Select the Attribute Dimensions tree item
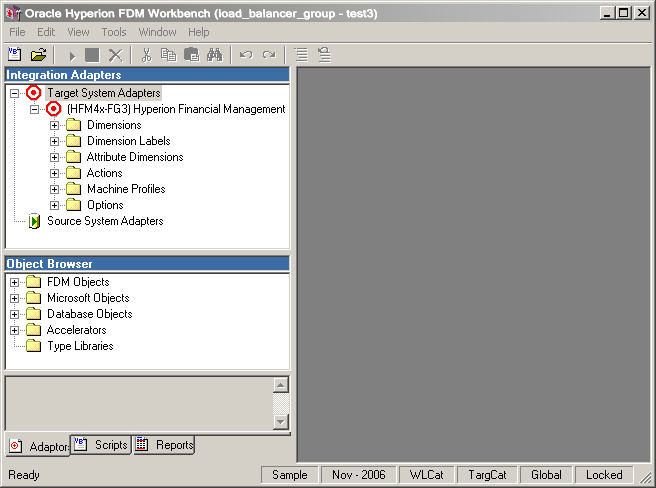 [135, 157]
